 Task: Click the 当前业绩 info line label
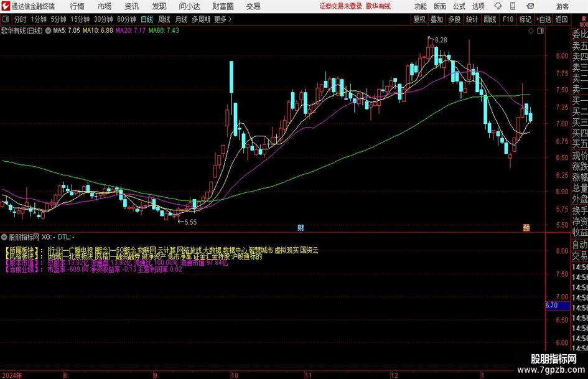coord(22,269)
